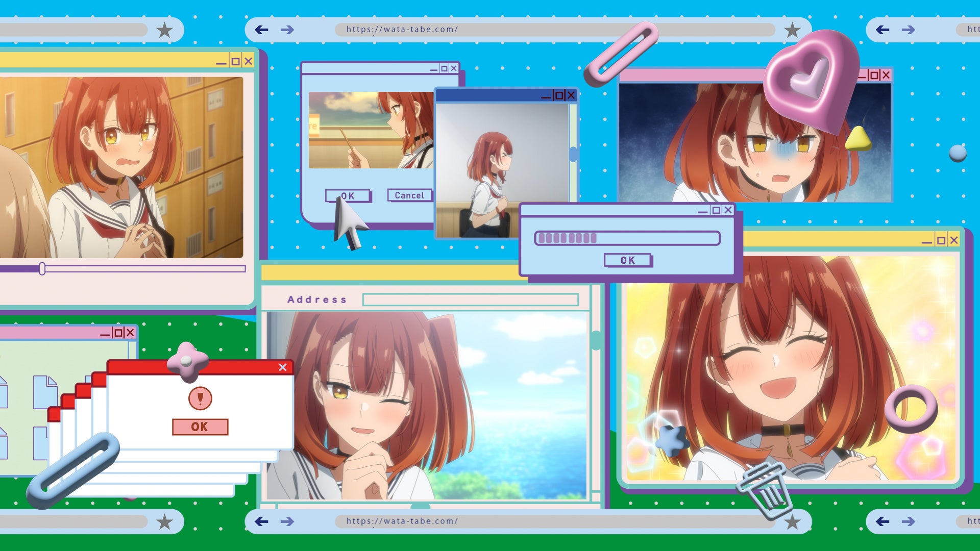
Task: Click star icon in top left bar
Action: pos(164,30)
